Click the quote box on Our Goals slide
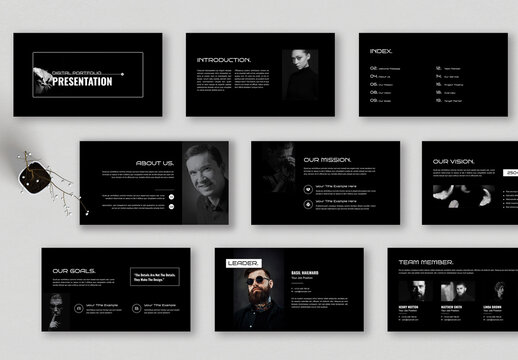 click(155, 277)
